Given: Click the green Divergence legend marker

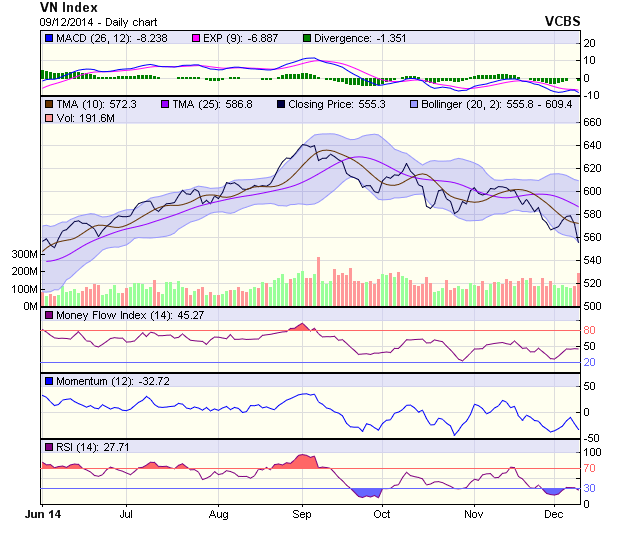Looking at the screenshot, I should pos(307,38).
